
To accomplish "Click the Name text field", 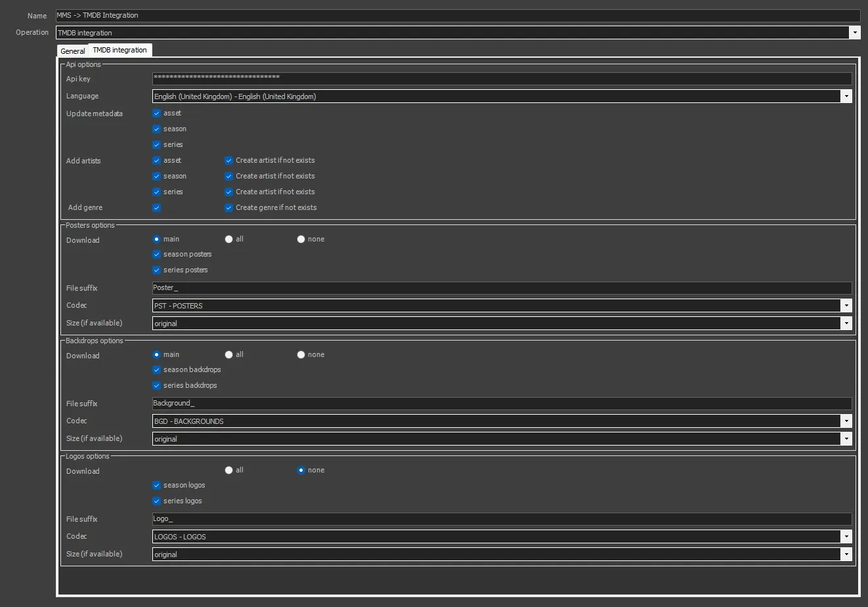I will point(457,16).
